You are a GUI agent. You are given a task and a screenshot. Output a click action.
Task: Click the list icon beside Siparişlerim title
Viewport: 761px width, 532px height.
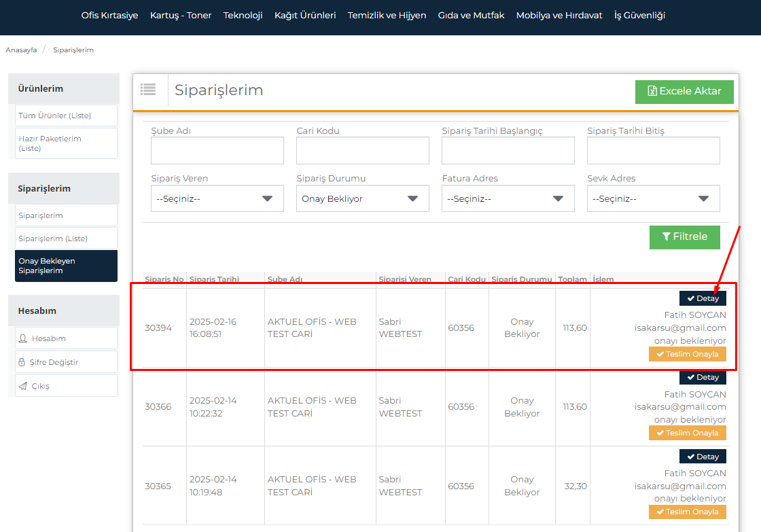point(148,89)
